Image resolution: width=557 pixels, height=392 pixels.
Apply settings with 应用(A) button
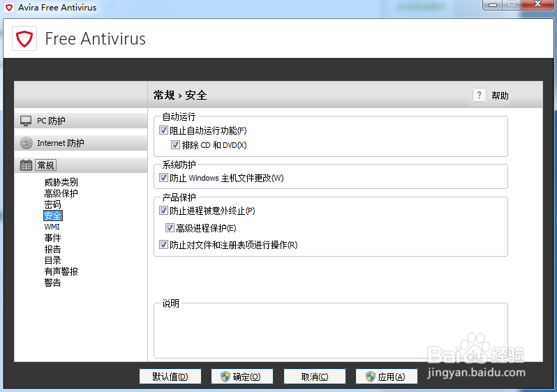387,377
